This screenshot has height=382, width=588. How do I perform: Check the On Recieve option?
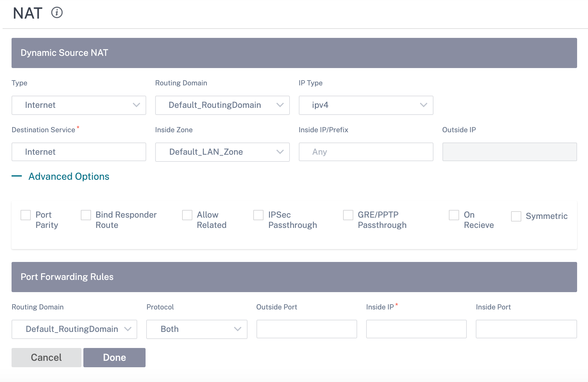[454, 215]
